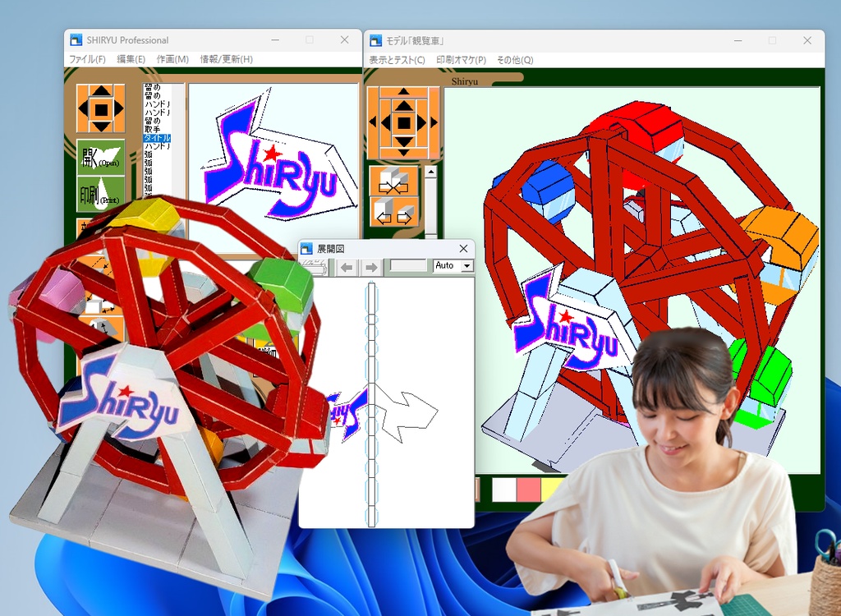841x616 pixels.
Task: Click the center square on SHIRYU Professional's navigation pad
Action: 101,109
